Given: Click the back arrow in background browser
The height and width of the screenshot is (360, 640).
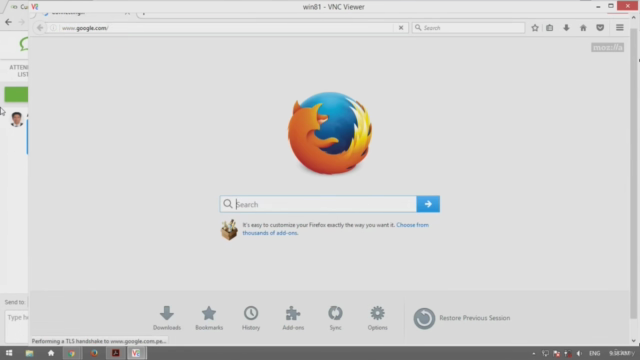Looking at the screenshot, I should coord(8,22).
